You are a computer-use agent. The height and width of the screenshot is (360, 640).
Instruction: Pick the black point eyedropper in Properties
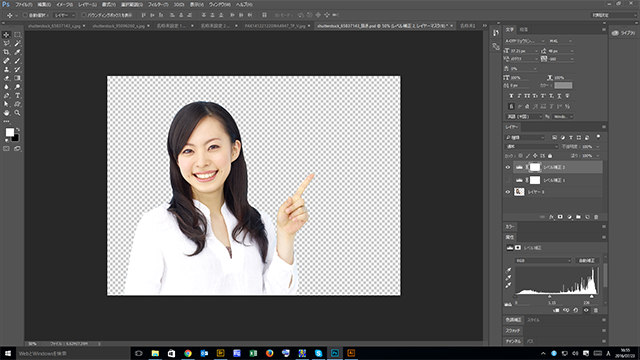[509, 270]
